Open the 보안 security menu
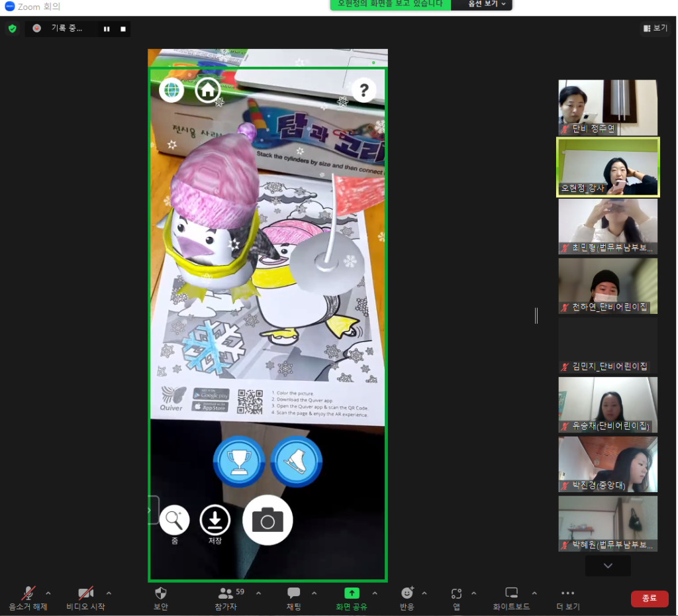 click(x=161, y=599)
